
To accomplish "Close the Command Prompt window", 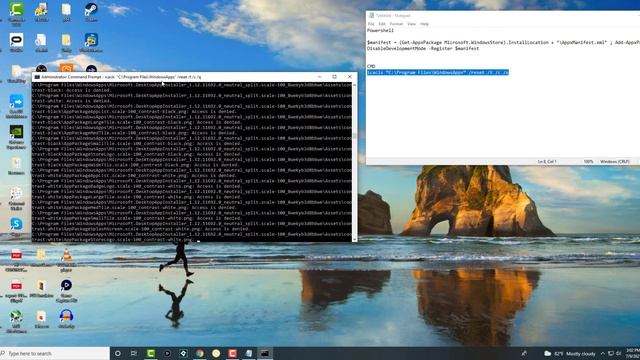I will pos(350,77).
